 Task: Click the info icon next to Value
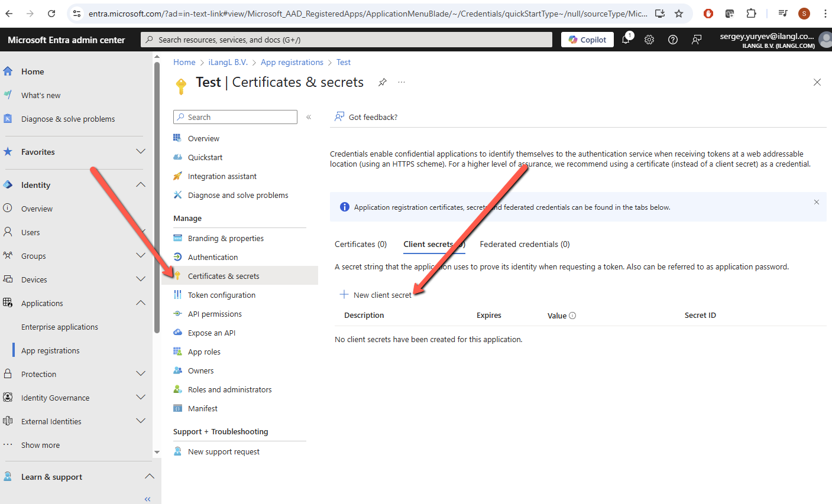pos(572,316)
